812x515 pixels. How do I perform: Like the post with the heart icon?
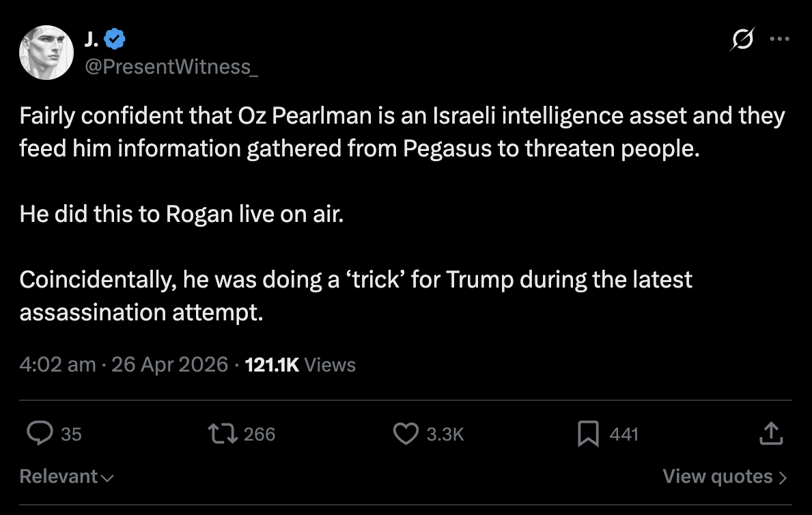[x=406, y=433]
